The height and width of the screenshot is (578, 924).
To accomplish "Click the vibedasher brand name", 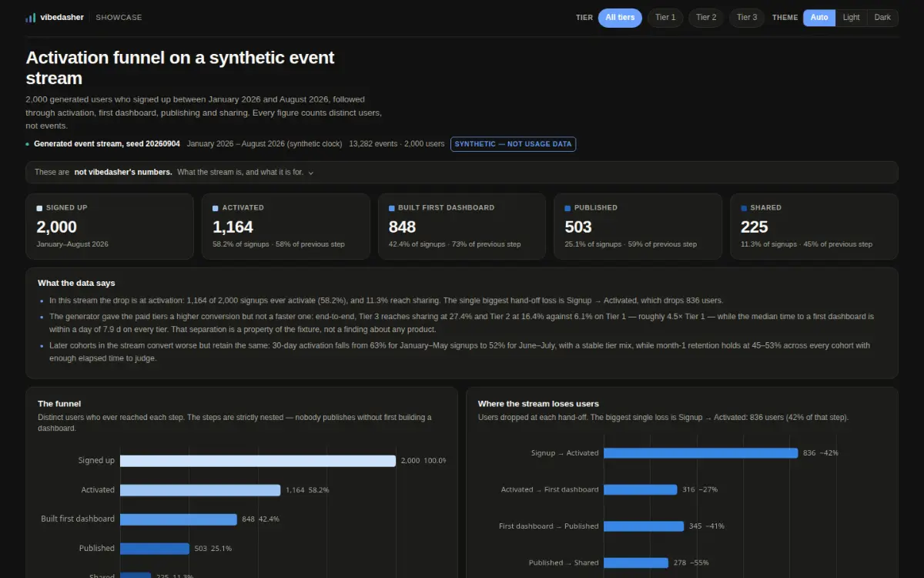I will (x=62, y=17).
